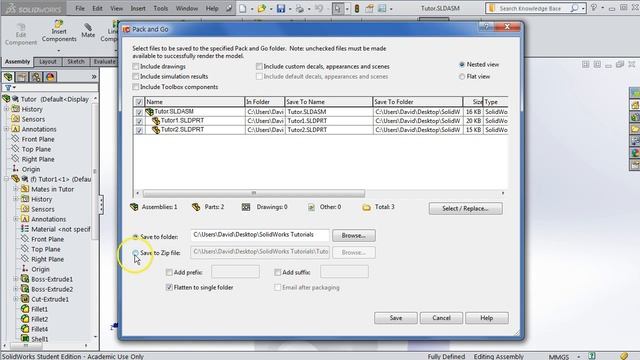Expand the History node under Tutor

(x=6, y=109)
